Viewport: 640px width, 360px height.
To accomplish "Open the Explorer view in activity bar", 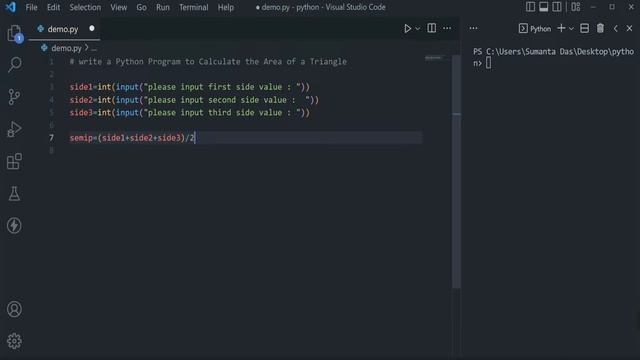I will click(x=14, y=33).
